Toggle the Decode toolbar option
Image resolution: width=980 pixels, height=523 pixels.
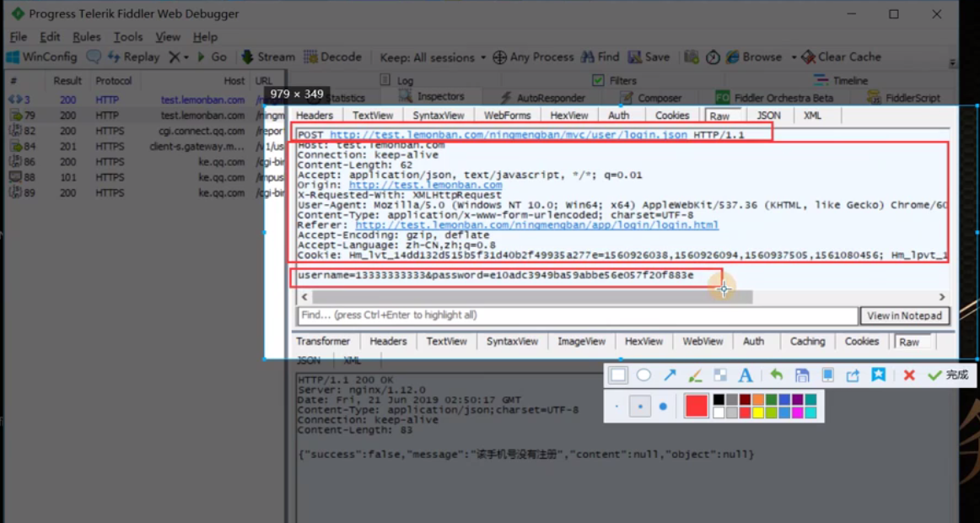pos(332,57)
